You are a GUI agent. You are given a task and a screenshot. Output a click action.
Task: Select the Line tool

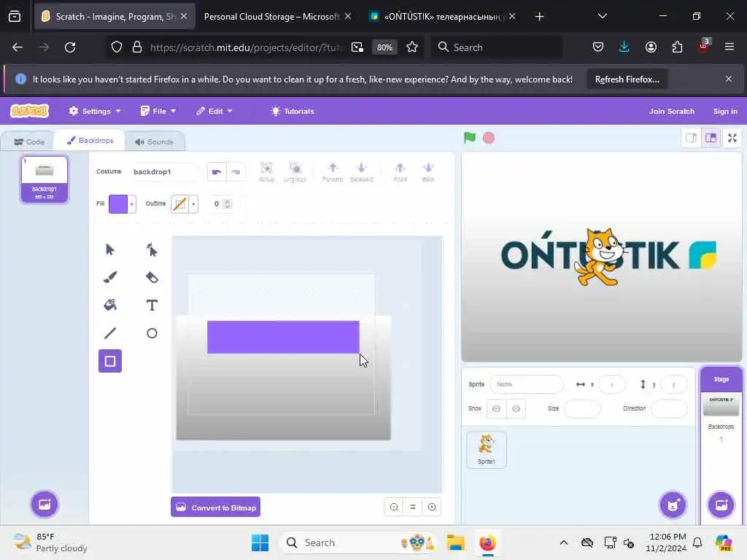click(110, 332)
